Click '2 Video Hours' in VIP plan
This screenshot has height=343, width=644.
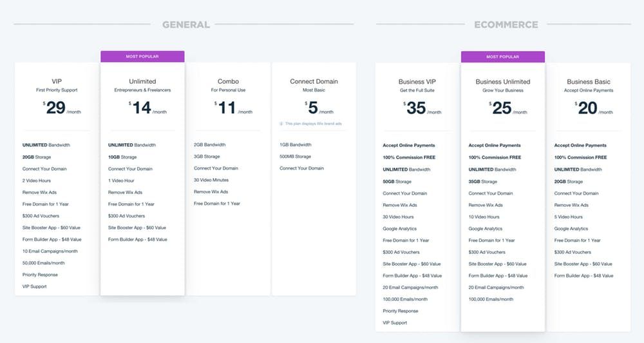click(37, 181)
